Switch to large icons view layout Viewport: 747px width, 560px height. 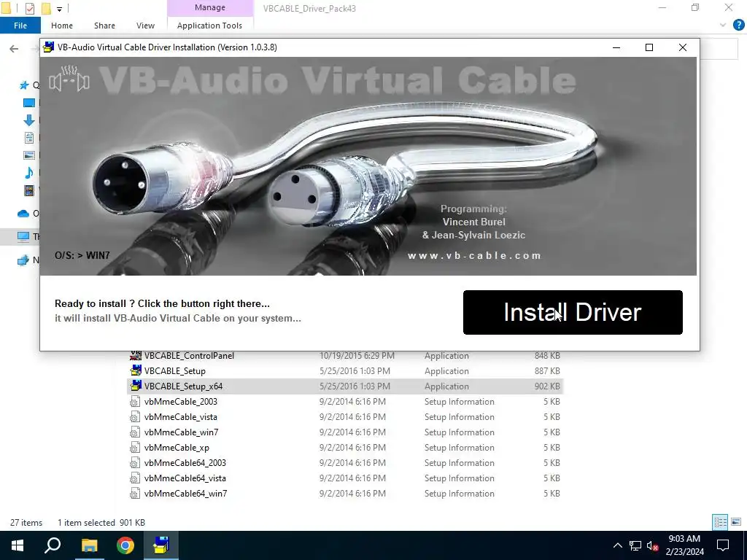736,522
